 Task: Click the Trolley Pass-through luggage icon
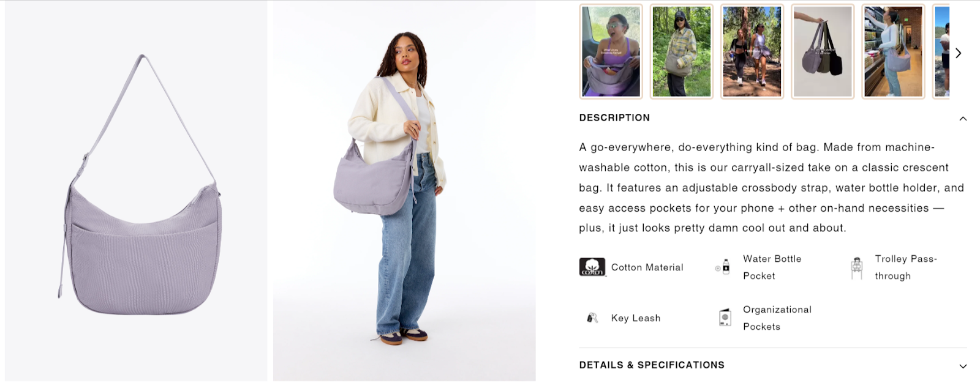click(x=856, y=268)
